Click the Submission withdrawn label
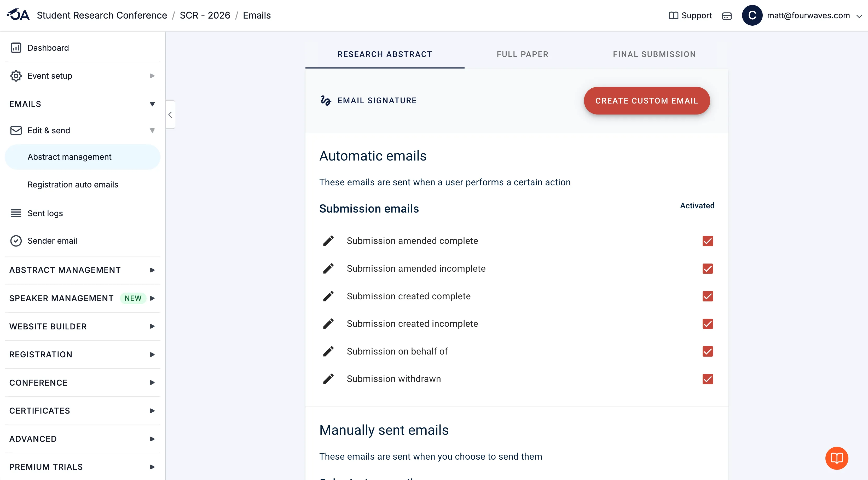868x480 pixels. 394,379
